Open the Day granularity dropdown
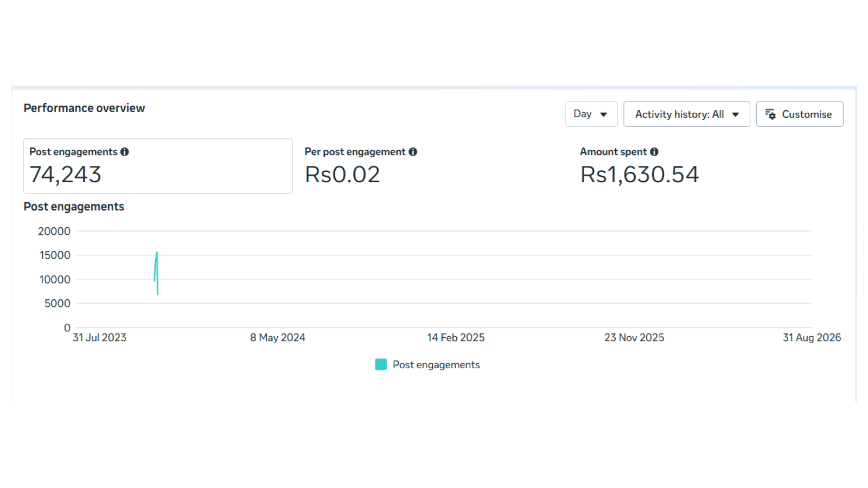This screenshot has width=868, height=488. [x=591, y=114]
